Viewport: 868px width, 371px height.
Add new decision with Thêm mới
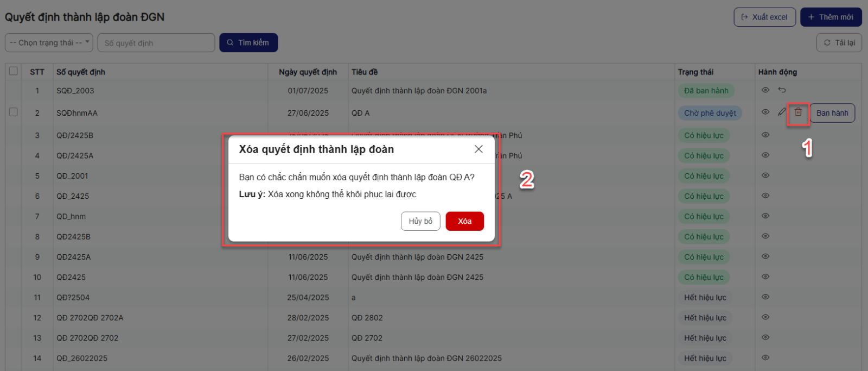point(831,17)
